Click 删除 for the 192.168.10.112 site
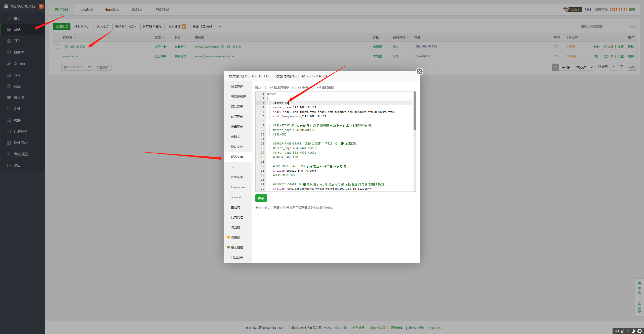Screen dimensions: 644x334 point(631,47)
